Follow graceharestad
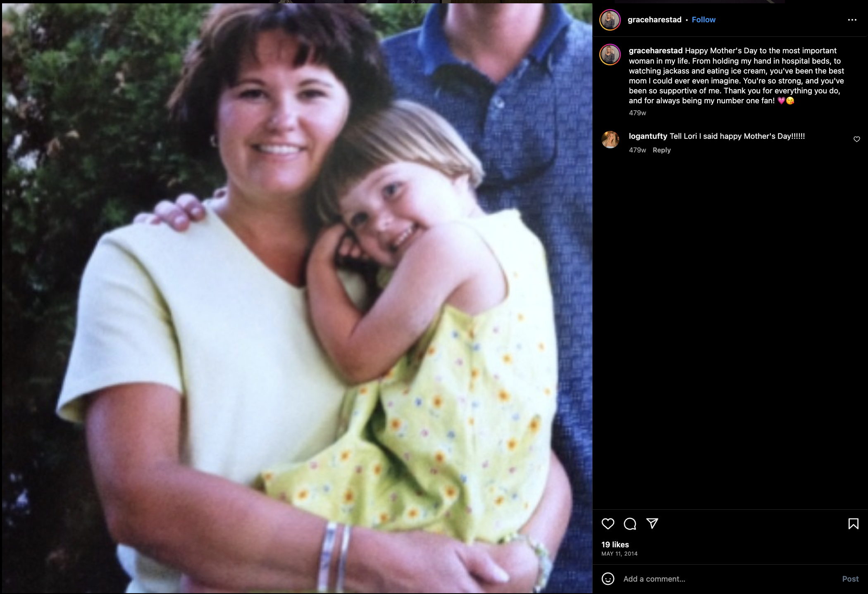Image resolution: width=868 pixels, height=594 pixels. [x=703, y=20]
